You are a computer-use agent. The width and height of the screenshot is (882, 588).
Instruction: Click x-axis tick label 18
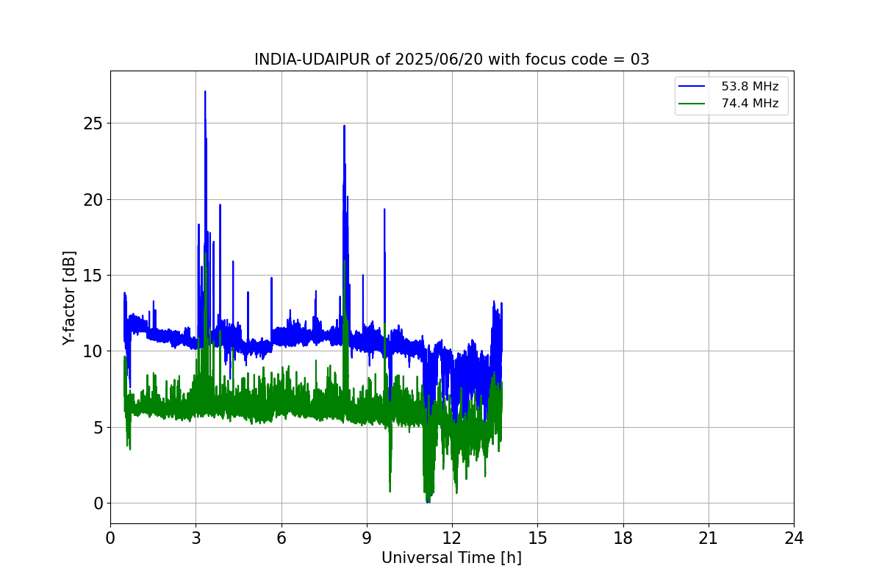[x=623, y=538]
